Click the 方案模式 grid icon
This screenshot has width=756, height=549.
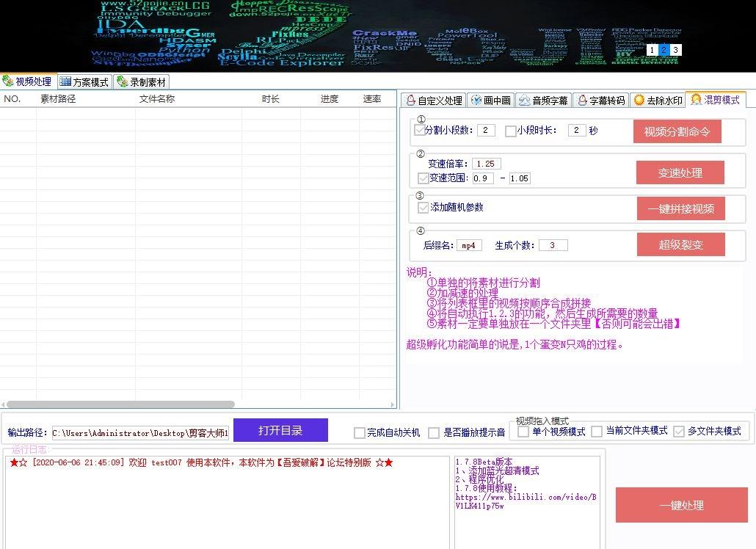(x=65, y=82)
